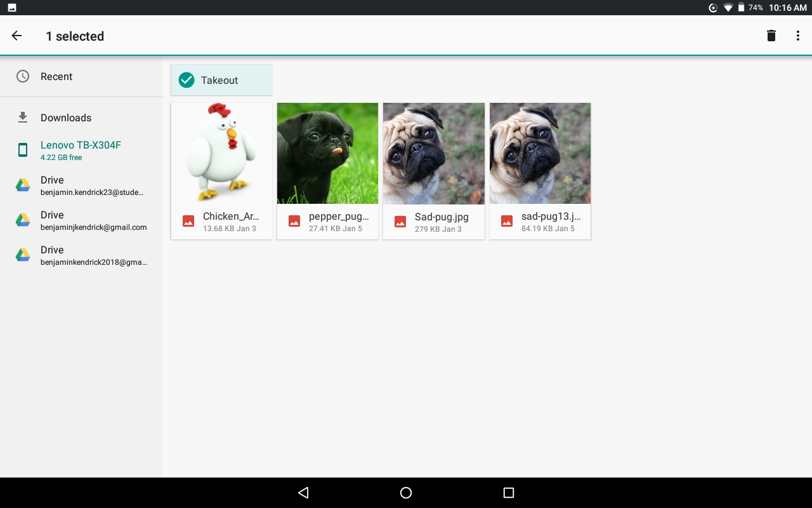812x508 pixels.
Task: Tap the data saver icon in status bar
Action: [x=713, y=8]
